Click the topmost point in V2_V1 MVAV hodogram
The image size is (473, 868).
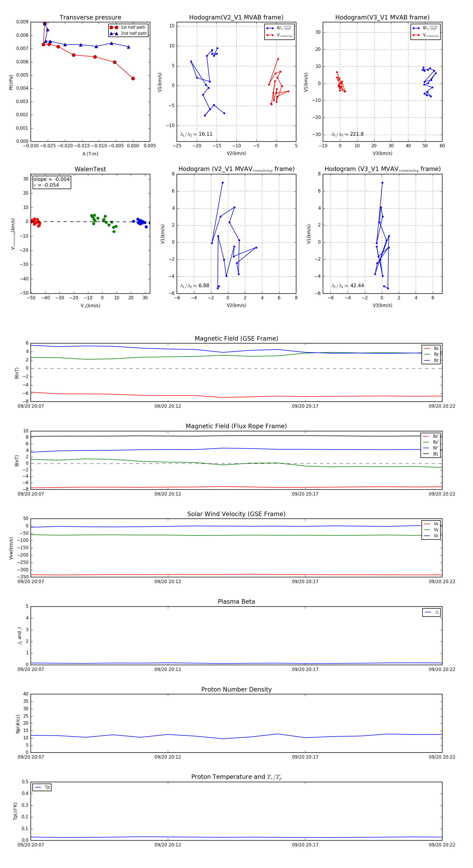click(x=223, y=183)
